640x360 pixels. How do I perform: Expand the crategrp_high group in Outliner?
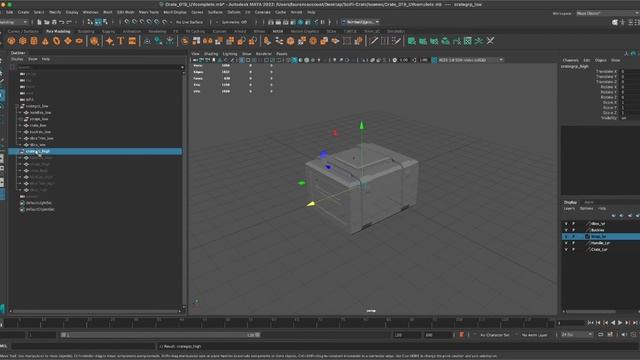click(x=17, y=151)
